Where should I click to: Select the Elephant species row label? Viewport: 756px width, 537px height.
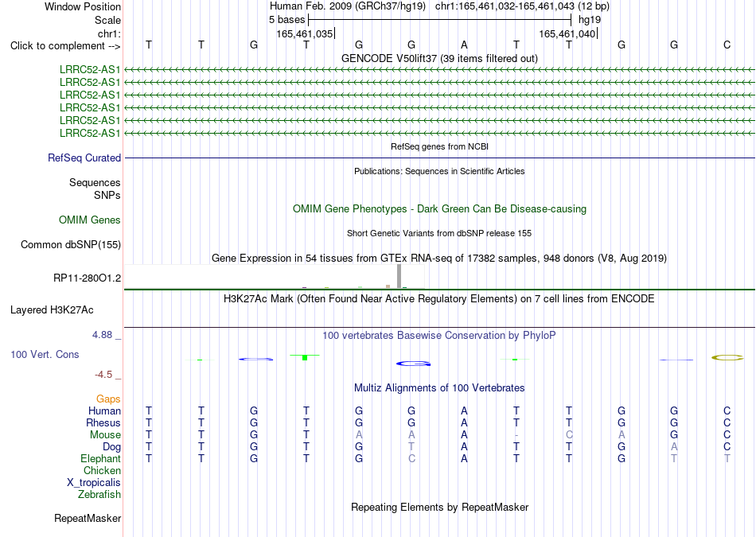pyautogui.click(x=101, y=458)
